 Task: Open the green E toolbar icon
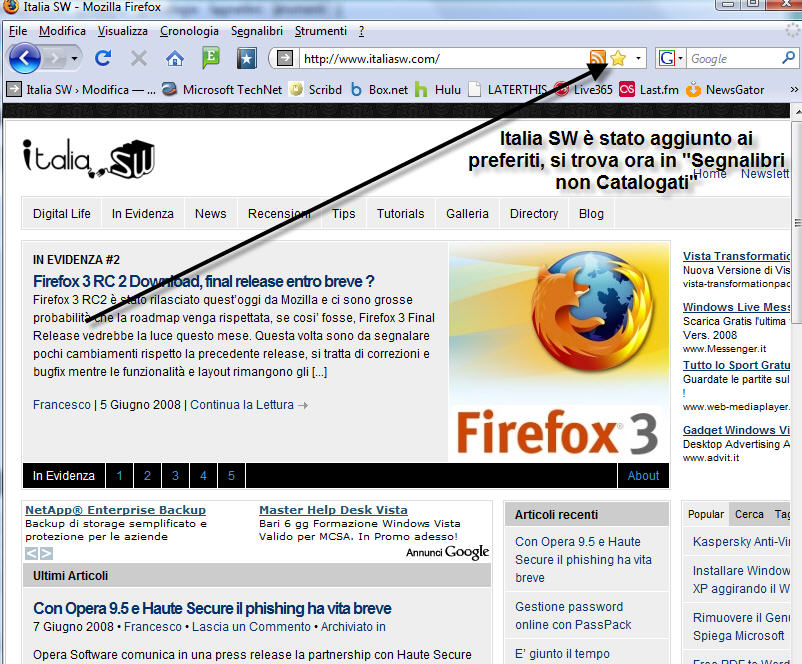tap(211, 57)
